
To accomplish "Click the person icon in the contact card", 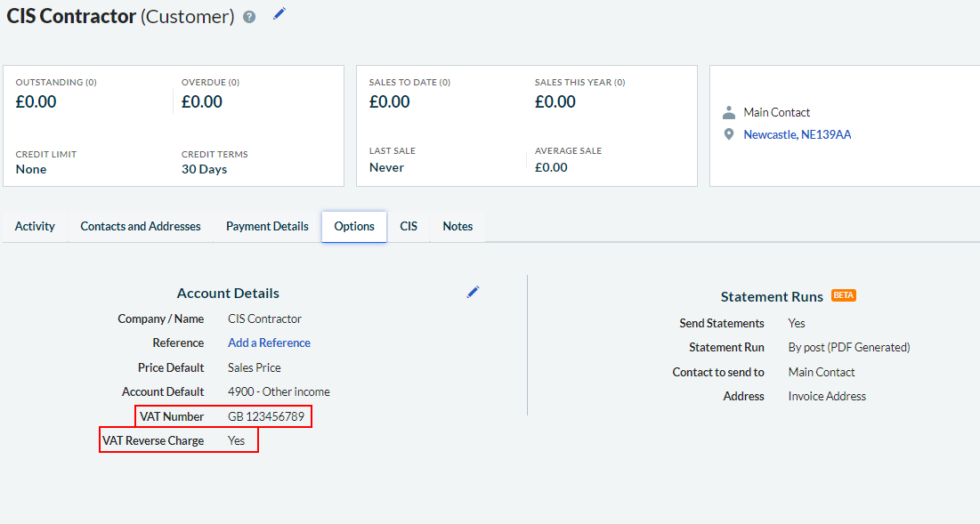I will 729,112.
